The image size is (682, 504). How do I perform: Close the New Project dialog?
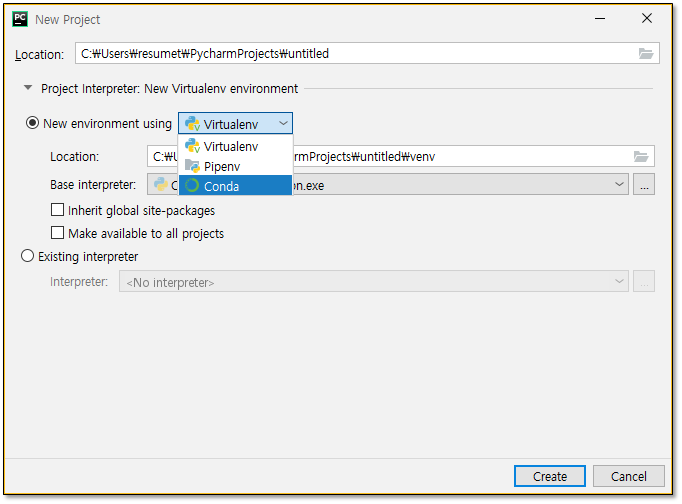(x=647, y=19)
